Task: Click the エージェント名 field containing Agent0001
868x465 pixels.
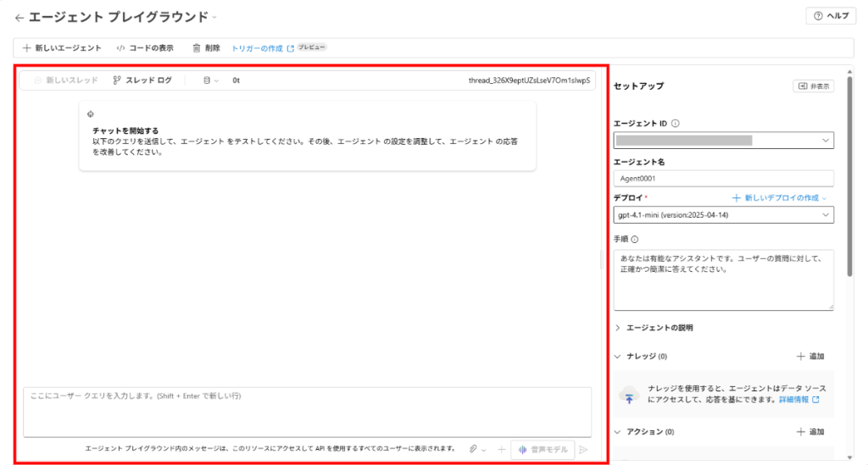Action: (x=723, y=179)
